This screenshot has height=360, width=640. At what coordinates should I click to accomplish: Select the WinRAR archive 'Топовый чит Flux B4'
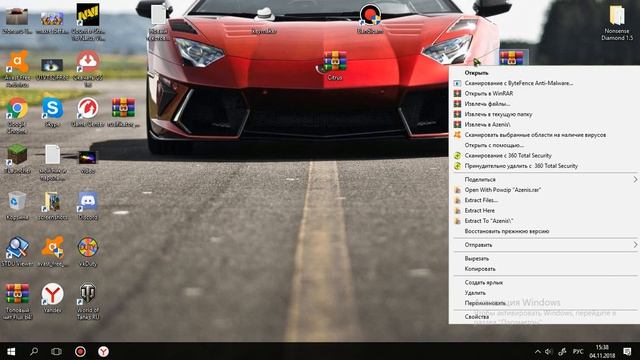click(17, 294)
